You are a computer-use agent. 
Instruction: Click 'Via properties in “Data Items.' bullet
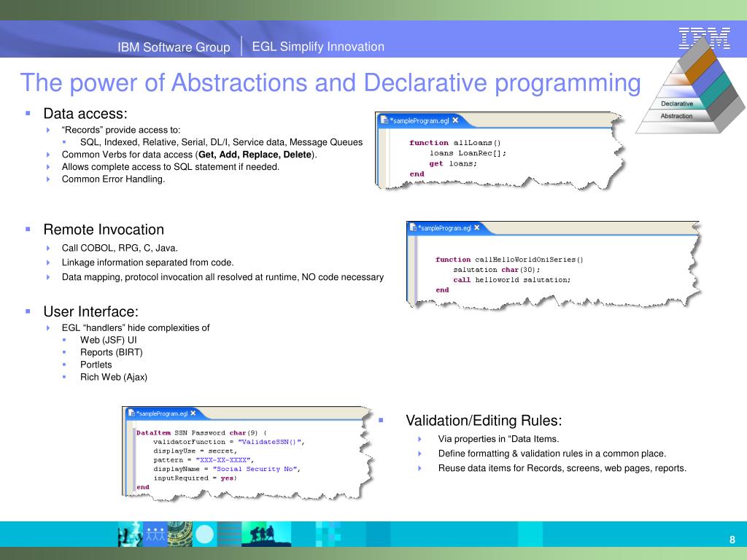click(x=499, y=439)
